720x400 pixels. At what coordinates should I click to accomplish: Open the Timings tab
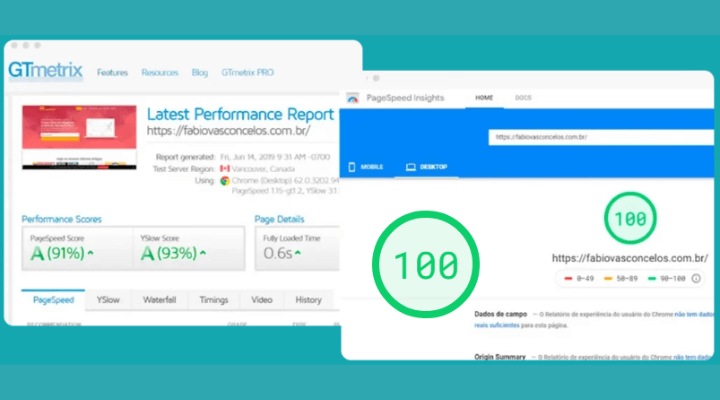click(x=214, y=300)
